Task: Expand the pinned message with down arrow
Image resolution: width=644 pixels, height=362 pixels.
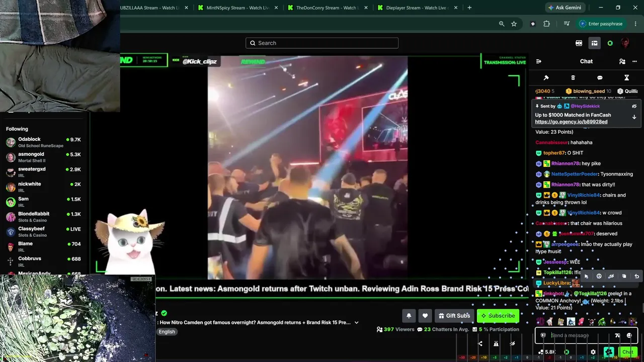Action: point(634,117)
